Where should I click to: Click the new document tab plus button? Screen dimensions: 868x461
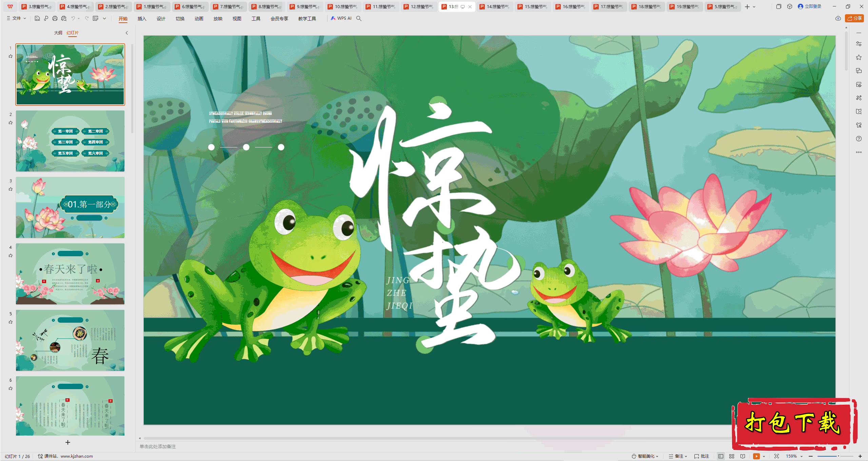pos(747,6)
